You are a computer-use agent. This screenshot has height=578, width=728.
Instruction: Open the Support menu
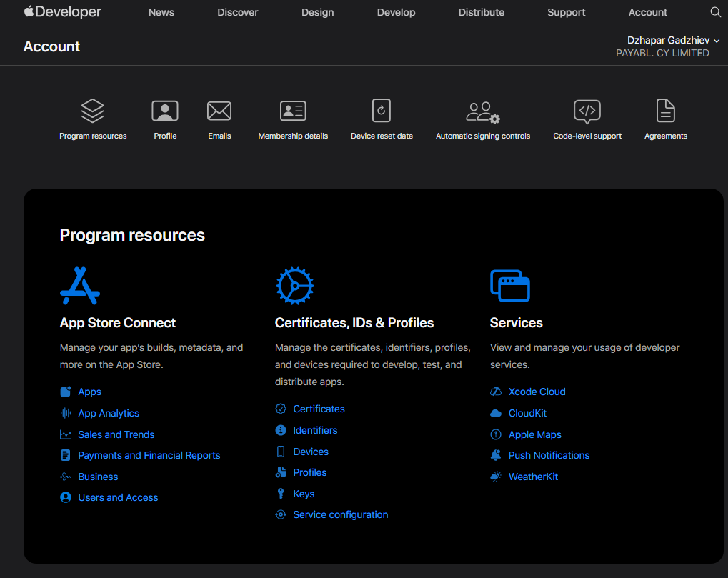[566, 13]
